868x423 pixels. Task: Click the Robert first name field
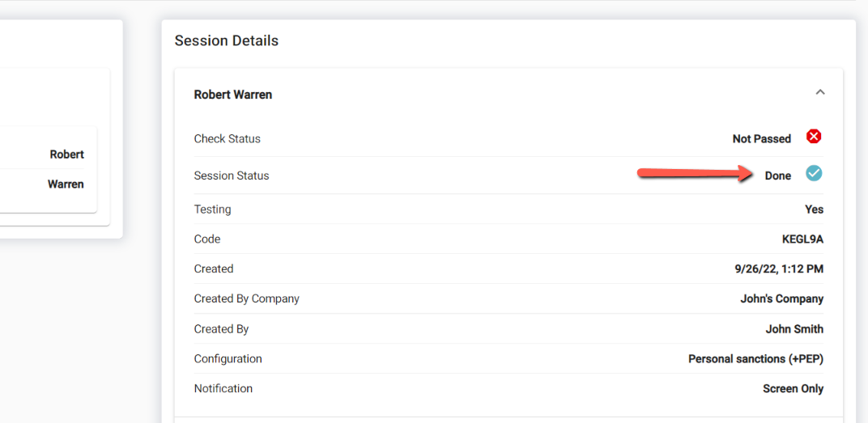click(66, 154)
